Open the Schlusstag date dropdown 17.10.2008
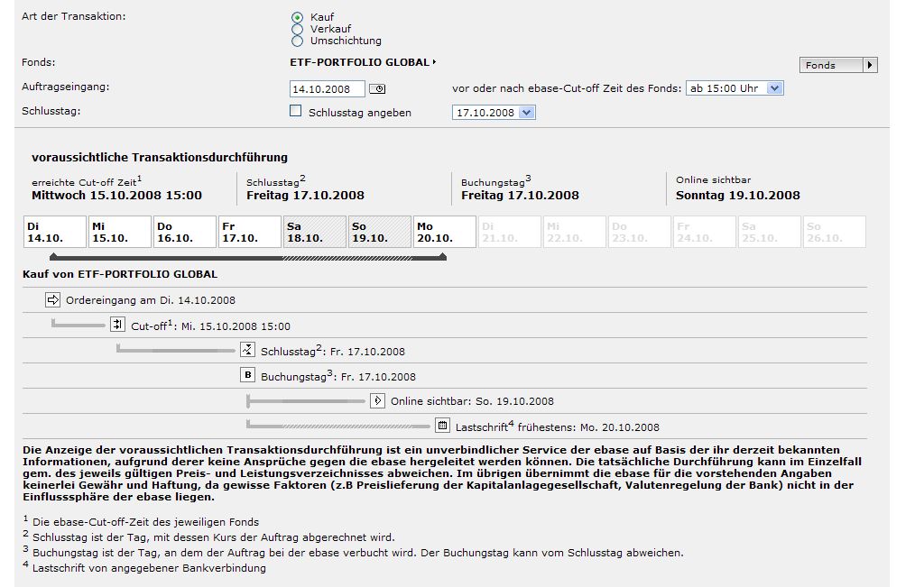The image size is (924, 587). [494, 113]
